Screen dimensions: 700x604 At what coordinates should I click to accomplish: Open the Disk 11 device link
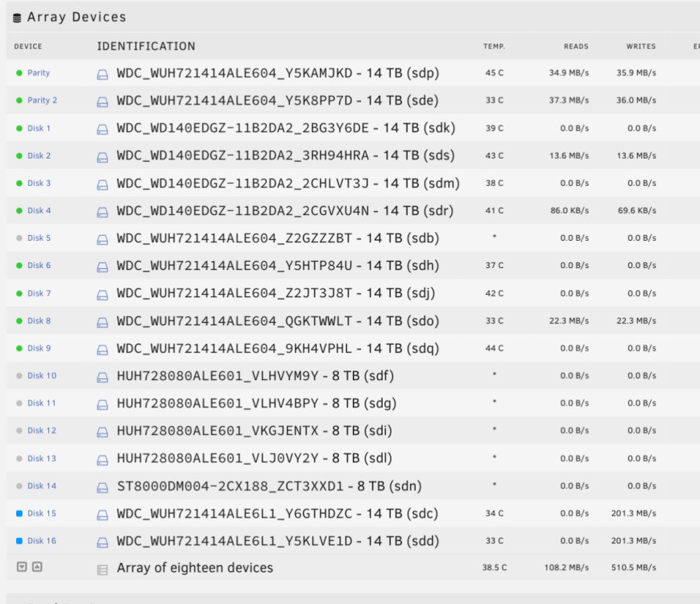[42, 403]
